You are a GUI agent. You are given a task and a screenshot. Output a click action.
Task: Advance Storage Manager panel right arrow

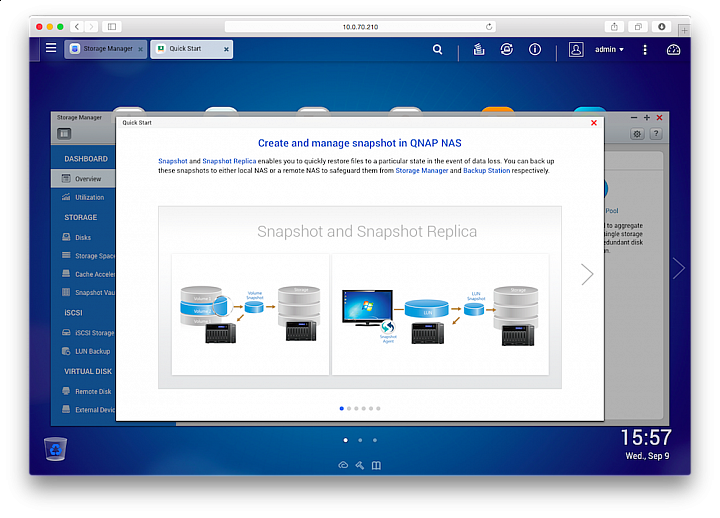pyautogui.click(x=679, y=268)
